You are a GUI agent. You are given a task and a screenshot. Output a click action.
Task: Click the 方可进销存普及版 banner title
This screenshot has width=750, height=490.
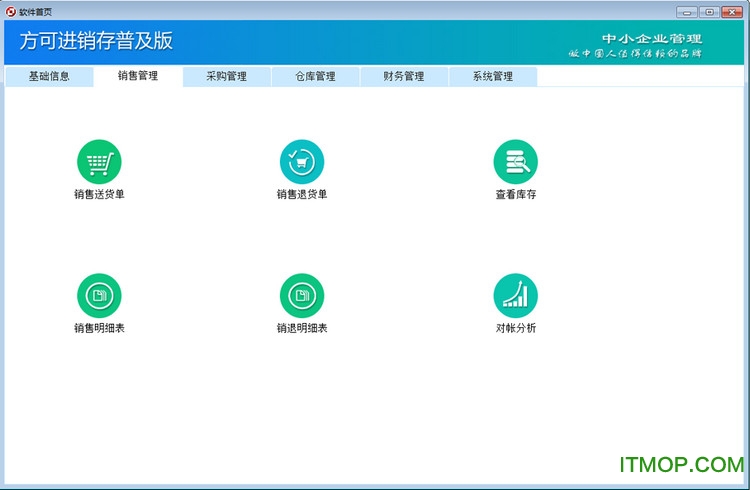point(97,41)
